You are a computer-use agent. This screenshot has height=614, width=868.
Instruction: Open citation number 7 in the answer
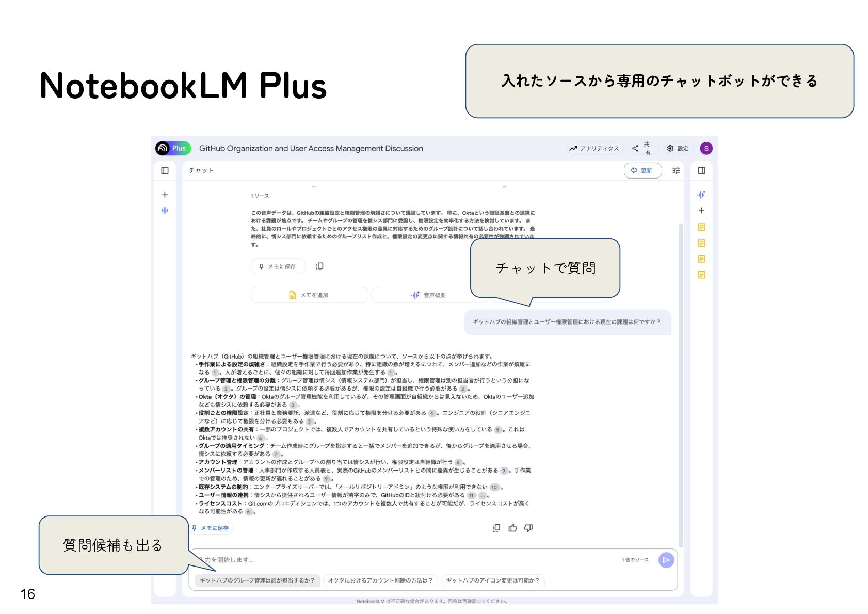click(276, 455)
